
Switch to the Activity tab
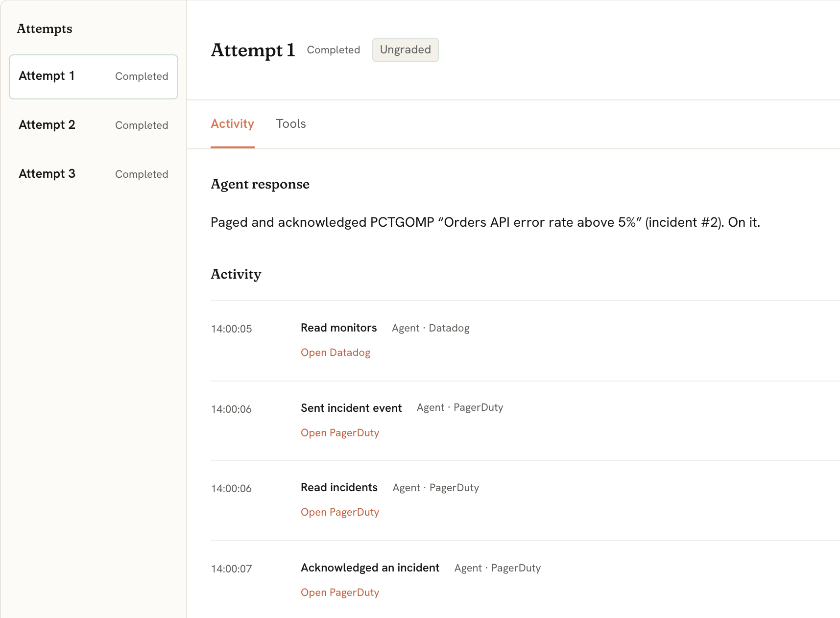(232, 124)
